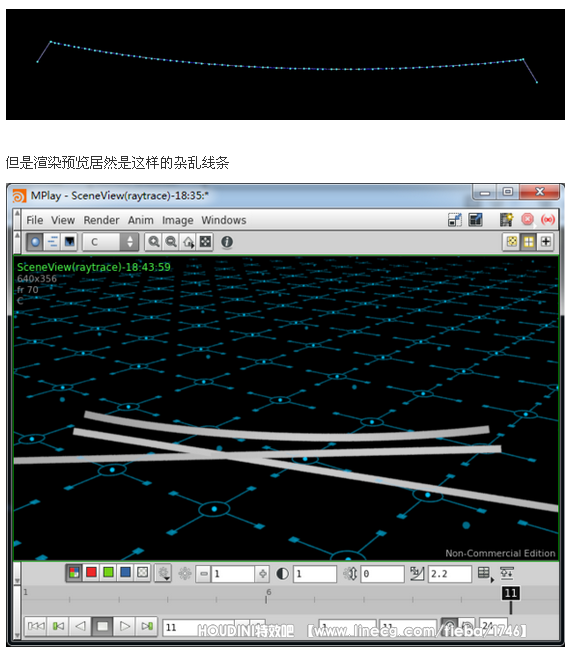This screenshot has height=648, width=565.
Task: Minimize the MPlay window
Action: coord(485,192)
